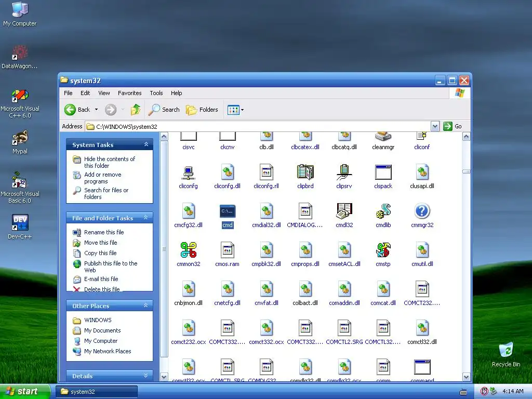Open the Edit menu

[85, 93]
